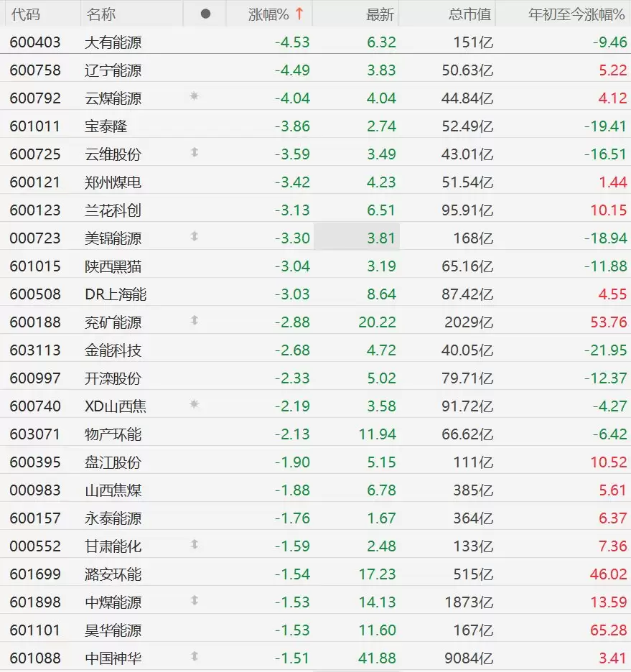Click the arrow marker in 中国神华 row
The height and width of the screenshot is (672, 631).
[x=195, y=656]
